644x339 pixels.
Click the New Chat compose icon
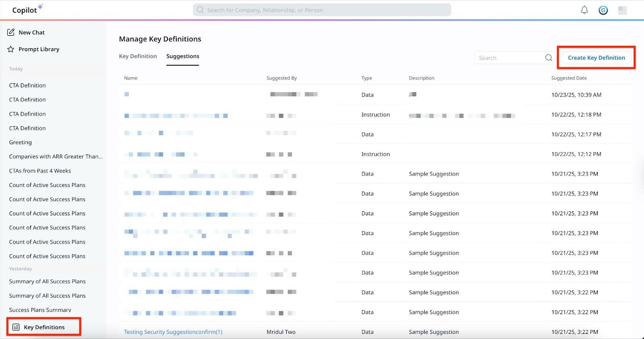coord(11,32)
